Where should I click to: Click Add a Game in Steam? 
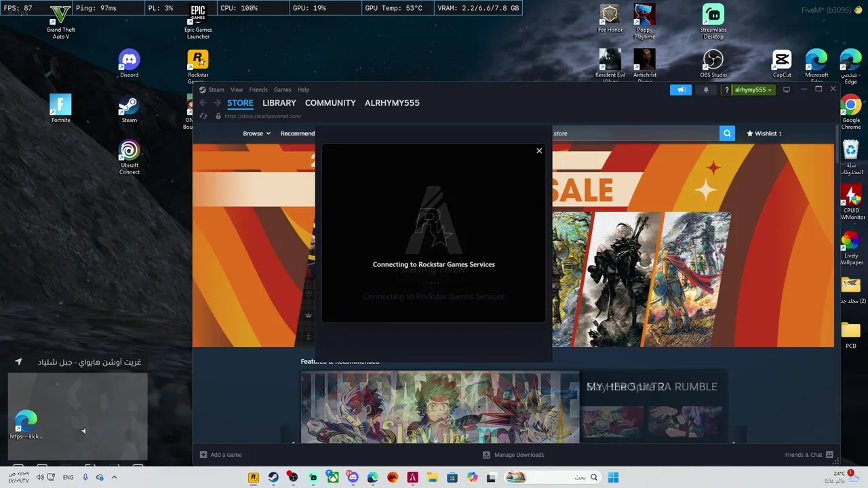pyautogui.click(x=221, y=455)
